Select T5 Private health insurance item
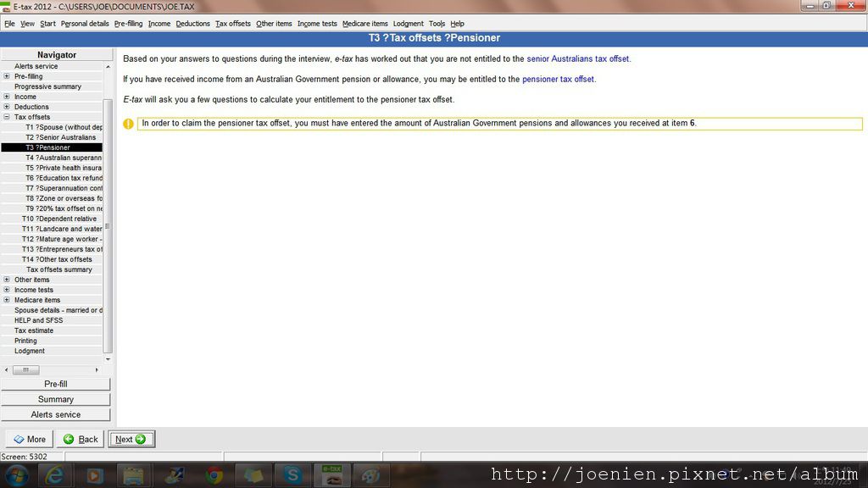Screen dimensions: 868x488 coord(64,168)
